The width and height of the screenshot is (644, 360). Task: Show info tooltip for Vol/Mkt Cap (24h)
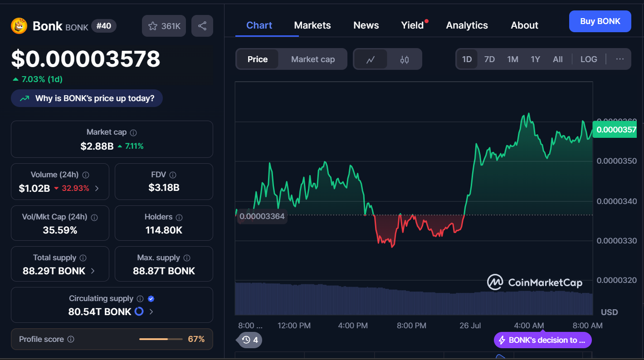click(x=94, y=218)
